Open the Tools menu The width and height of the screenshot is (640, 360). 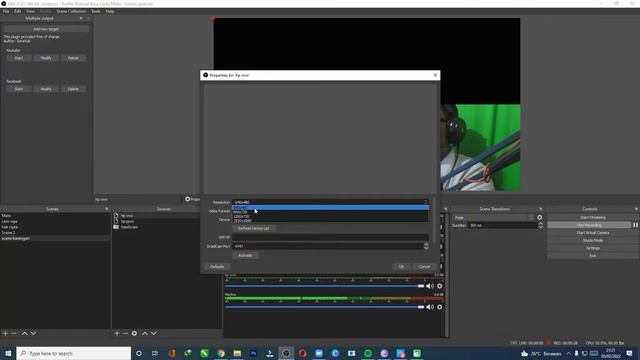[96, 11]
